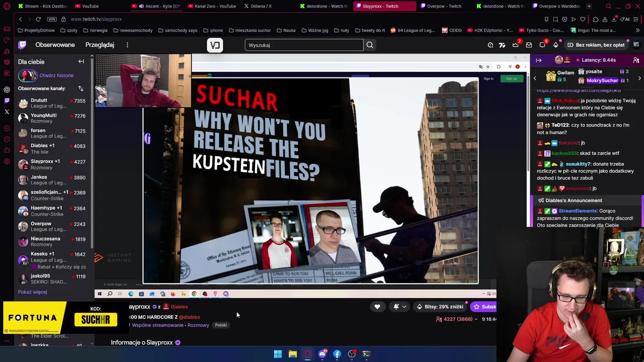
Task: Click the Polski language tag
Action: 221,325
